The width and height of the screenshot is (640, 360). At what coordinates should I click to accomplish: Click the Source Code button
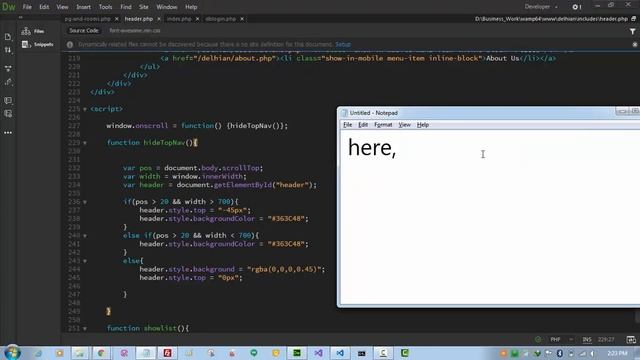[x=84, y=31]
